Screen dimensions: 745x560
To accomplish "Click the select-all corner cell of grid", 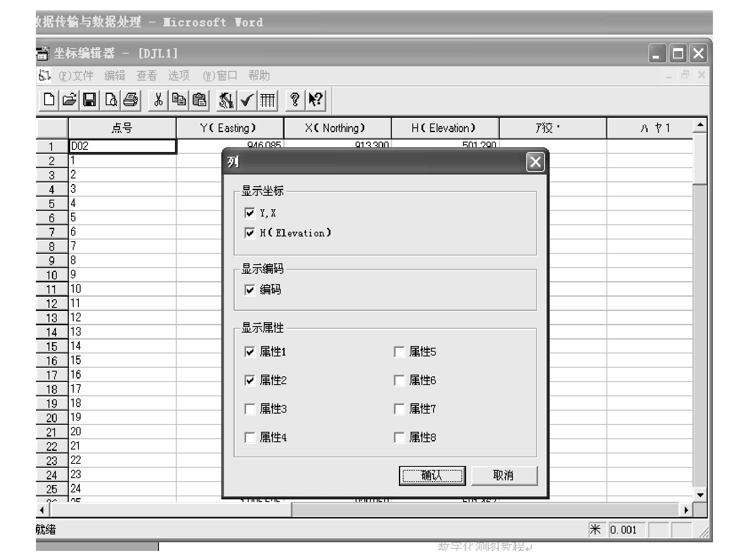I will [x=52, y=128].
